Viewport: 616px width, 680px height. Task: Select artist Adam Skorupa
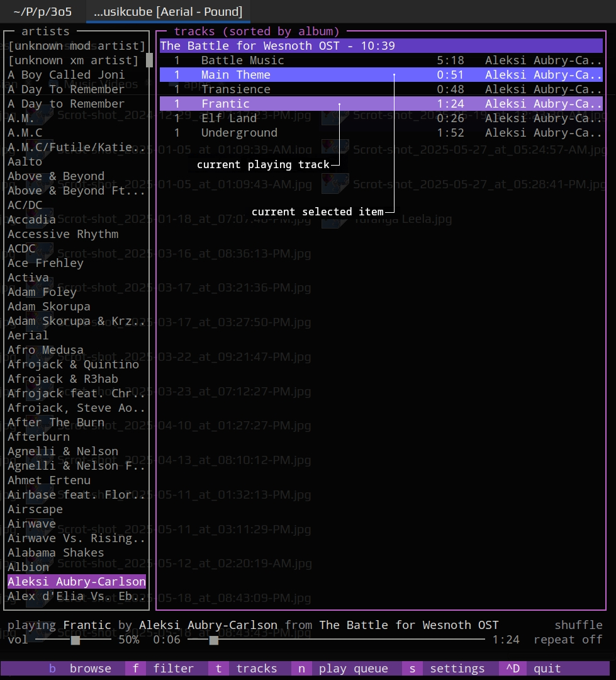click(x=49, y=307)
